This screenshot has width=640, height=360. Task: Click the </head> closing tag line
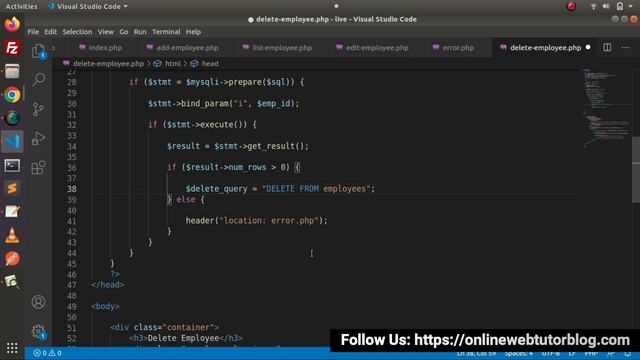pyautogui.click(x=108, y=284)
